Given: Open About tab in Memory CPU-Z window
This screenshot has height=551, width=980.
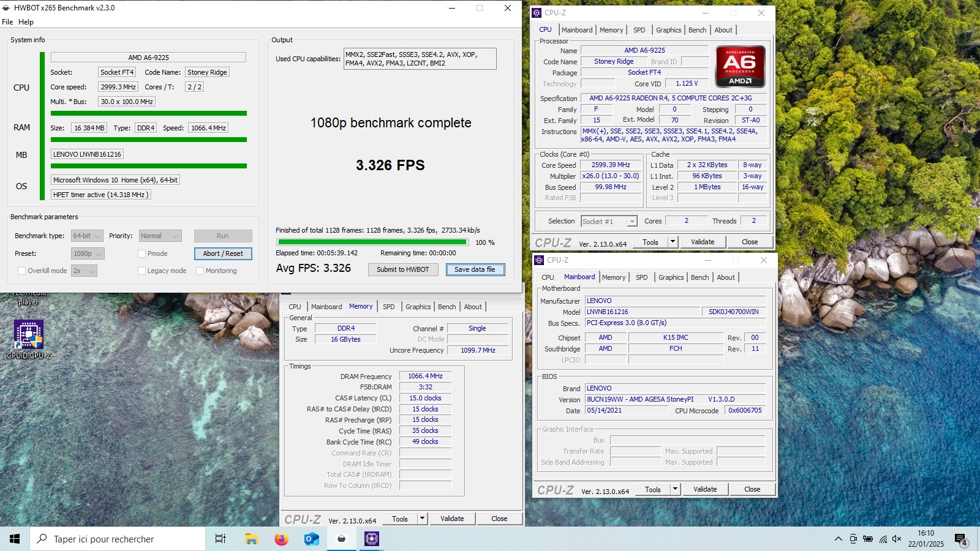Looking at the screenshot, I should coord(472,307).
